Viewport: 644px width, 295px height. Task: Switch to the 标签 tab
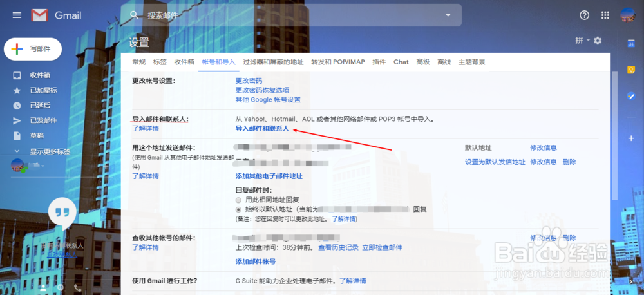click(160, 62)
